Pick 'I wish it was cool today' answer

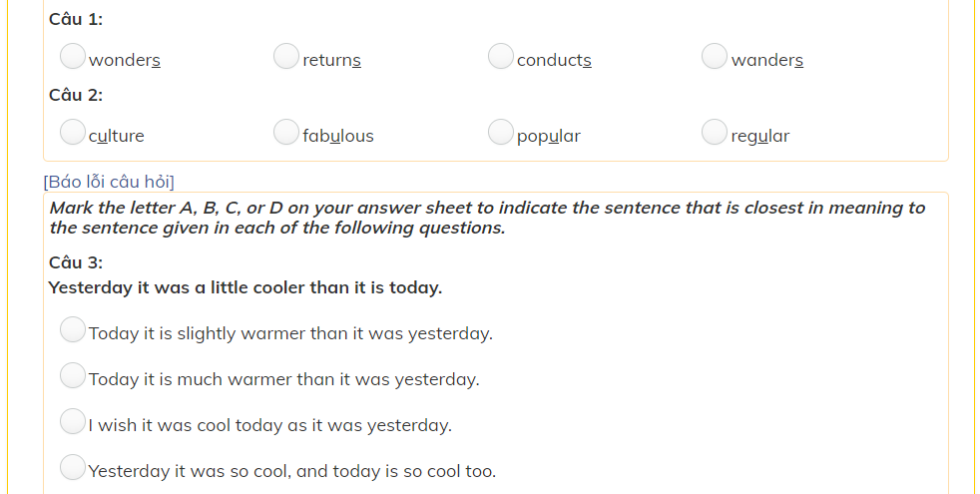[73, 421]
